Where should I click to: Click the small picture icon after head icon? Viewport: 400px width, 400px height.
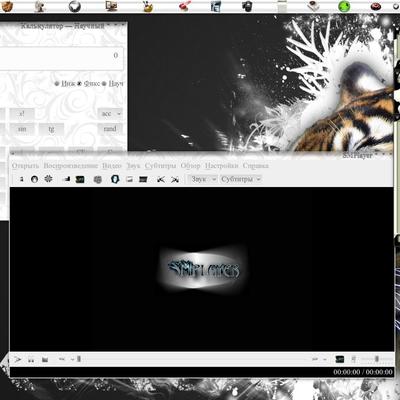130,179
